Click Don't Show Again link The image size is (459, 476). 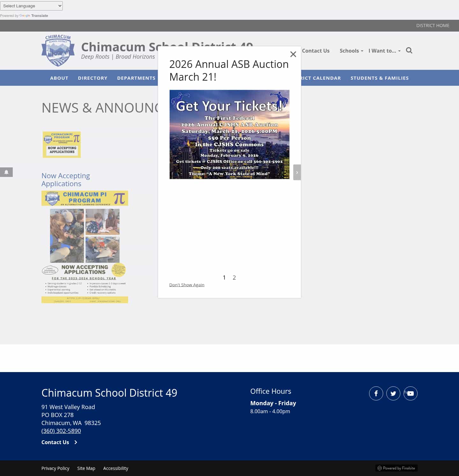click(187, 284)
